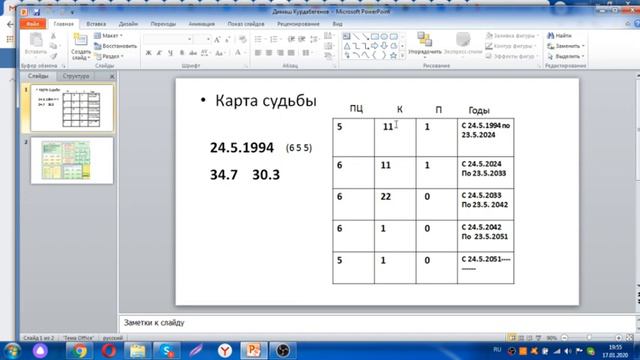640x360 pixels.
Task: Toggle bold Ж formatting
Action: [x=148, y=53]
